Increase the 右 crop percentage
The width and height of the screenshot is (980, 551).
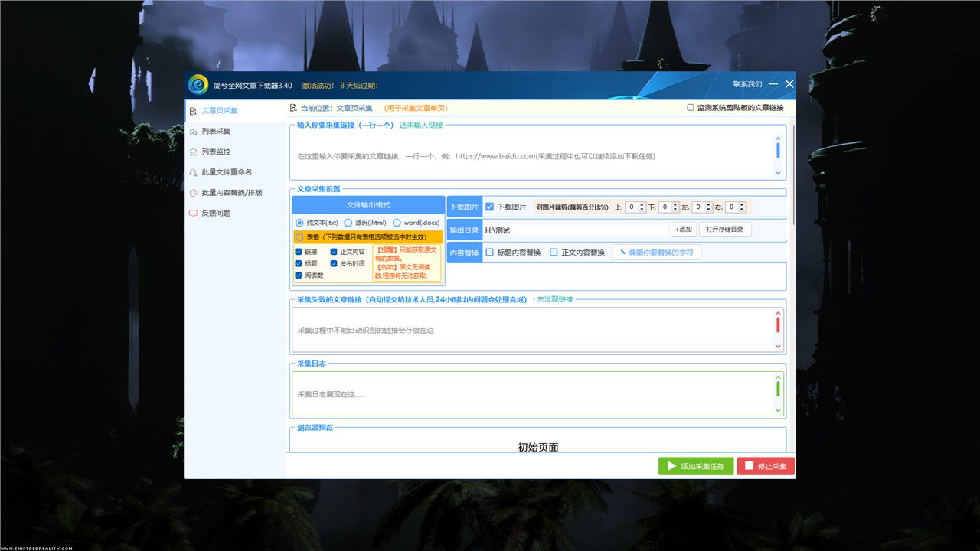click(x=742, y=204)
